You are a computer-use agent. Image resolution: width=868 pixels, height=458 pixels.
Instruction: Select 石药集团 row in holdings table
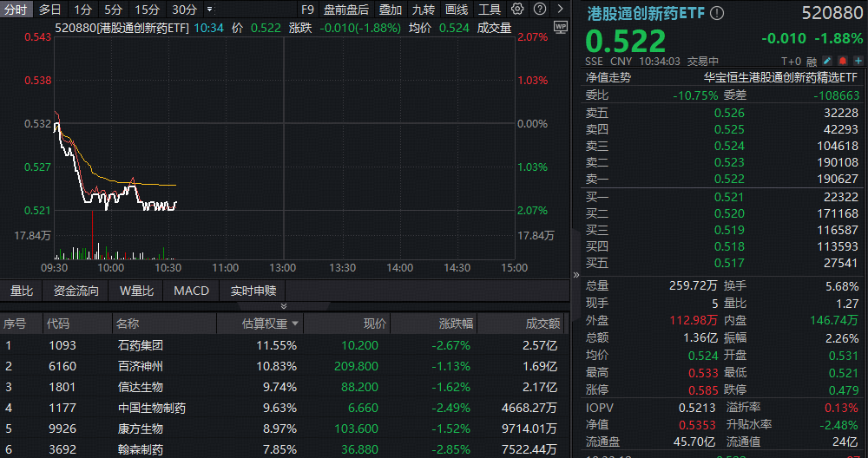point(141,345)
